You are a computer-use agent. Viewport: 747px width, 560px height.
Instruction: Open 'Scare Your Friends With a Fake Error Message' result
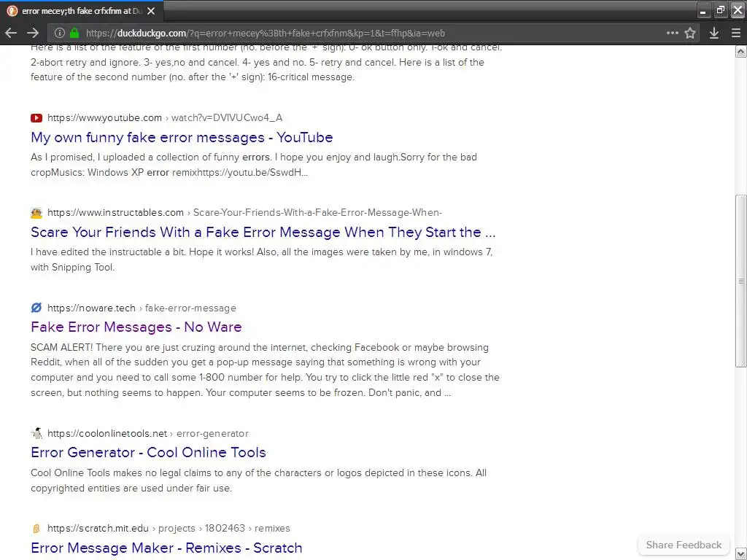[263, 232]
